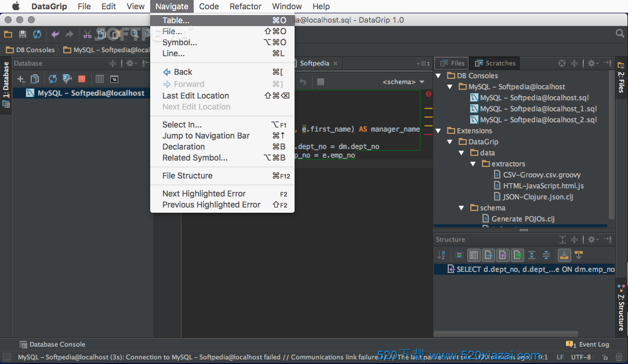
Task: Hide the Database panel with the arrow icon
Action: point(145,63)
